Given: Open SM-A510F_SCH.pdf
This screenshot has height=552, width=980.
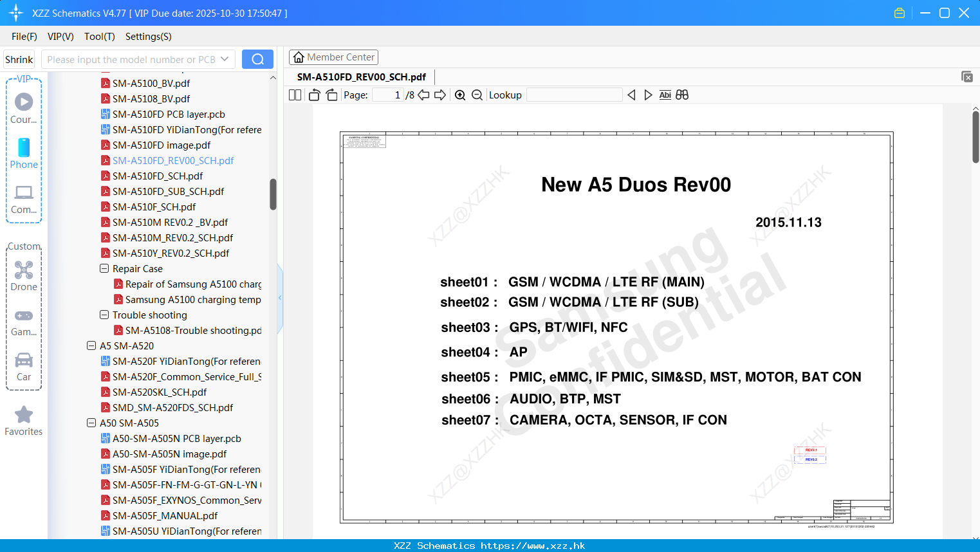Looking at the screenshot, I should 154,207.
